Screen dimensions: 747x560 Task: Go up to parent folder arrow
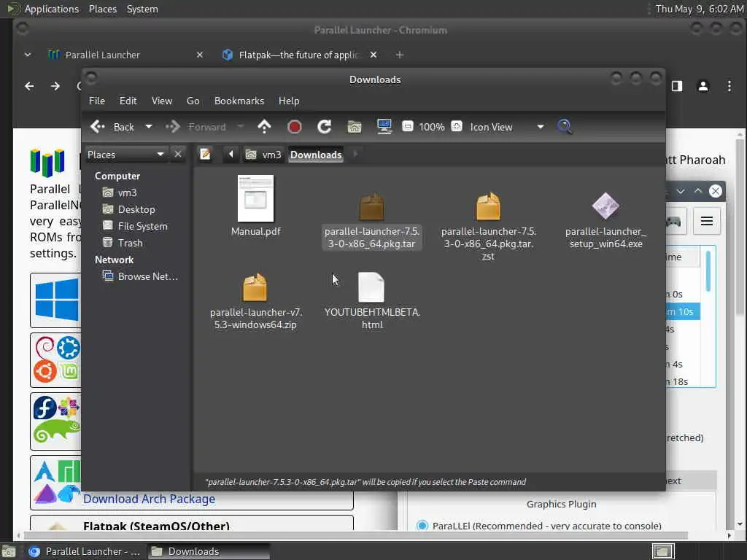(x=264, y=127)
